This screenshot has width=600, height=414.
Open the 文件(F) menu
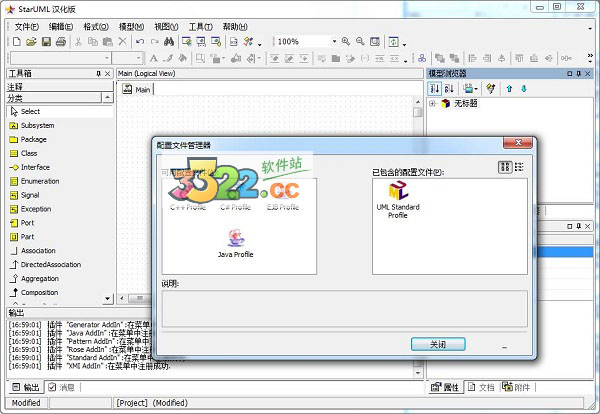[27, 27]
